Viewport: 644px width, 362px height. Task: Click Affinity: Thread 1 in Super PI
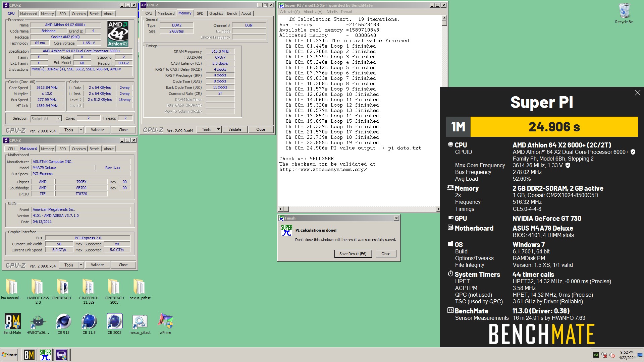click(340, 12)
